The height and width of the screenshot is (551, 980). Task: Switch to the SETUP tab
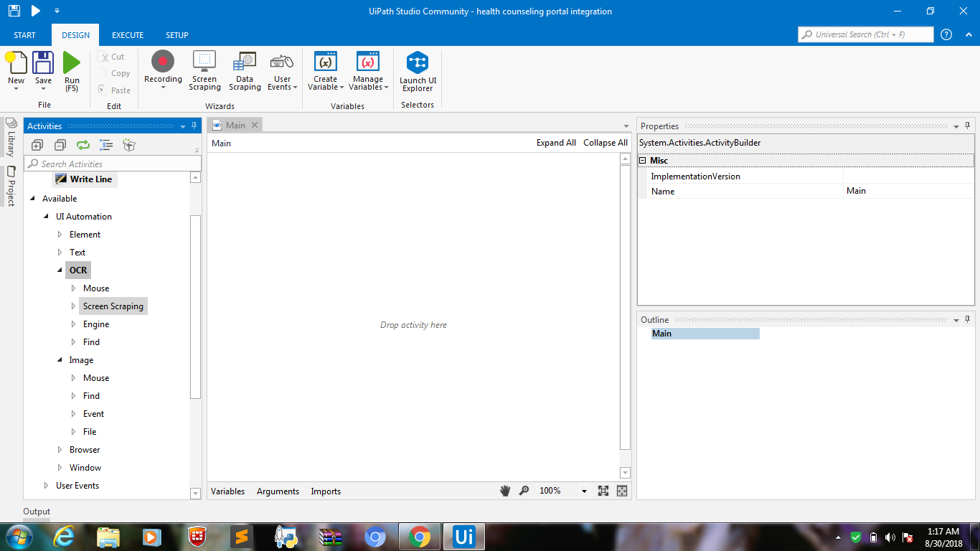(x=177, y=35)
